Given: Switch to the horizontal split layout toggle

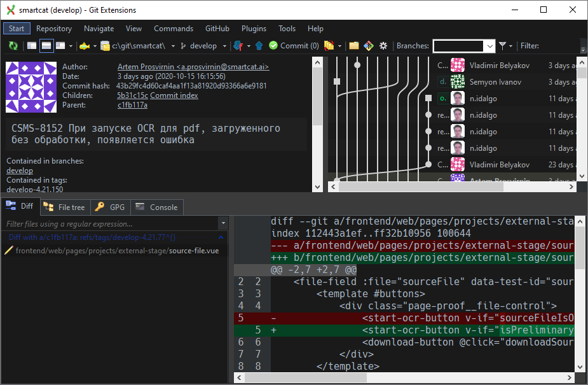Looking at the screenshot, I should (x=46, y=46).
